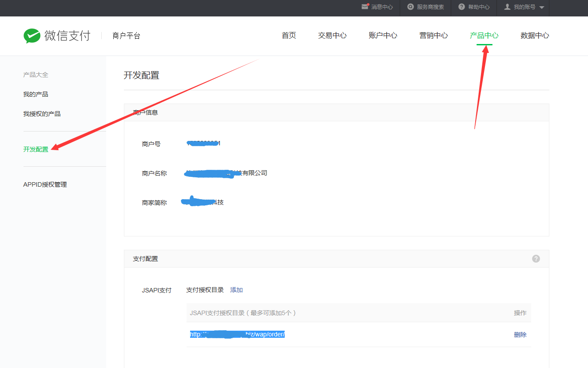Click the service provider search icon
The height and width of the screenshot is (368, 588).
[x=411, y=7]
